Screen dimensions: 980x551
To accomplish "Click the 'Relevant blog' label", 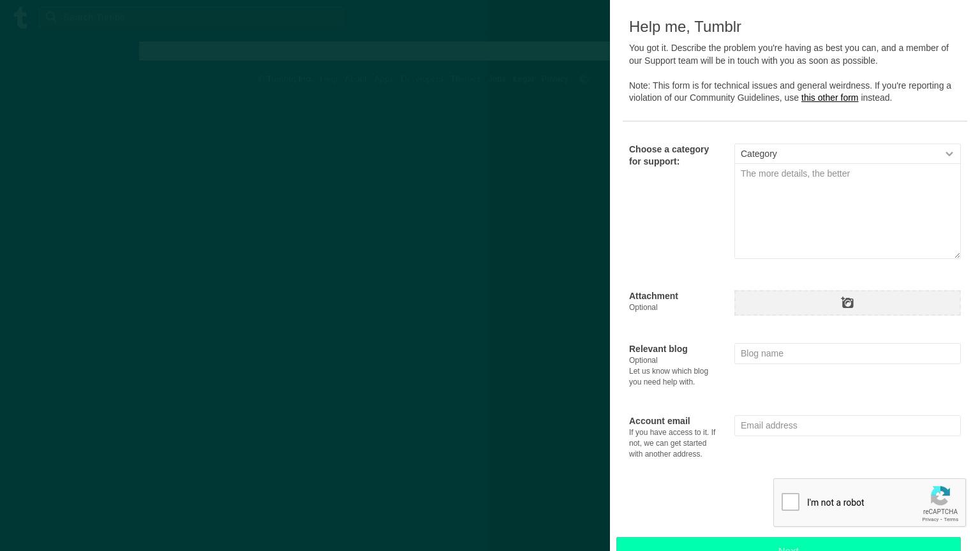I will [x=658, y=349].
